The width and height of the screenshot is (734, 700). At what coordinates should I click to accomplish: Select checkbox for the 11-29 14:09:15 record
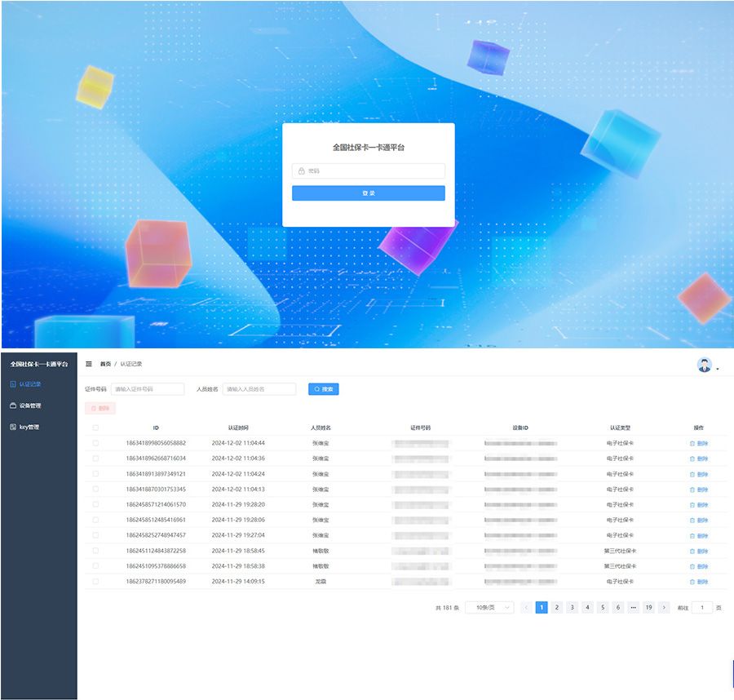click(x=95, y=582)
